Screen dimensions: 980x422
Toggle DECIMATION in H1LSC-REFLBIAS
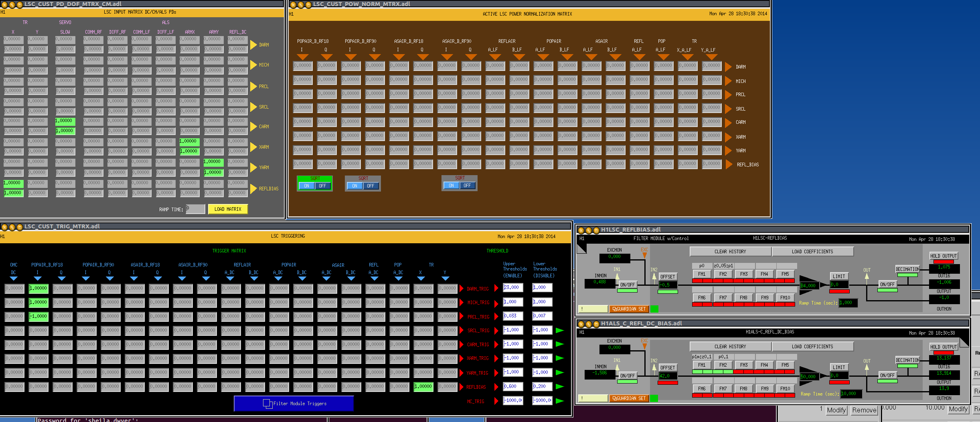[x=907, y=269]
